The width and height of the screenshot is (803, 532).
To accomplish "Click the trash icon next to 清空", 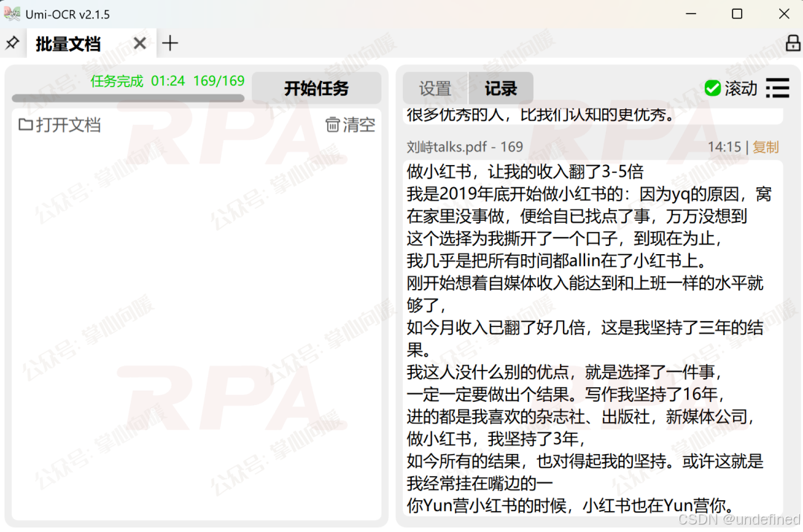I will tap(332, 124).
